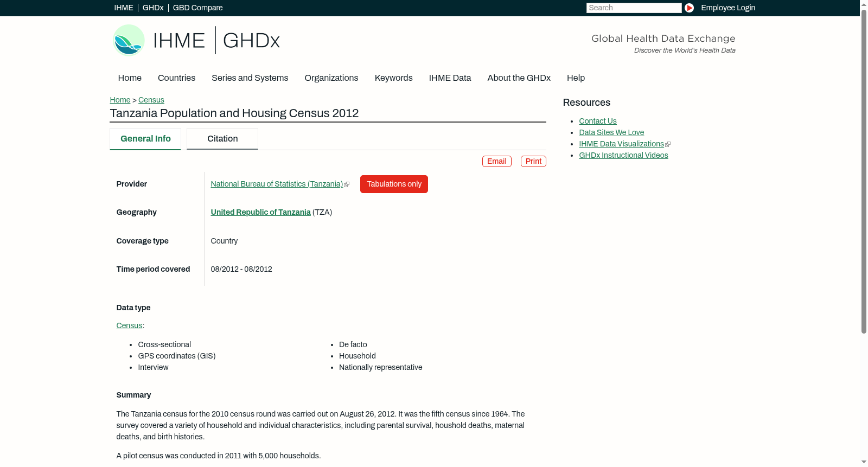This screenshot has height=467, width=868.
Task: Open About the GHDx menu
Action: click(x=519, y=78)
